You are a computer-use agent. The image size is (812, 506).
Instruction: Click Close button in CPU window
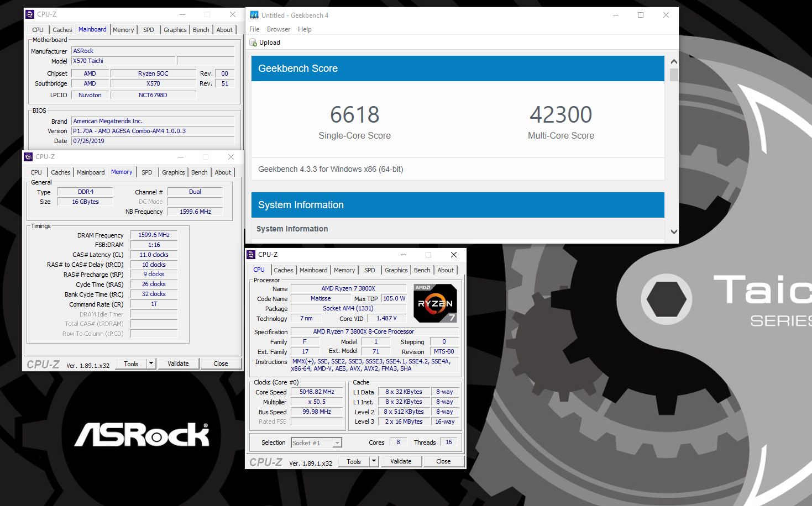point(443,461)
